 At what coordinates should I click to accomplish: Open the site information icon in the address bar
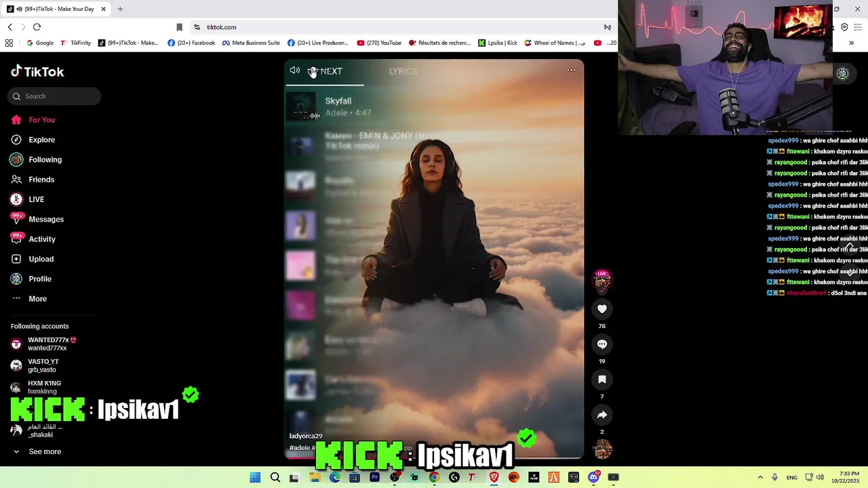click(197, 27)
